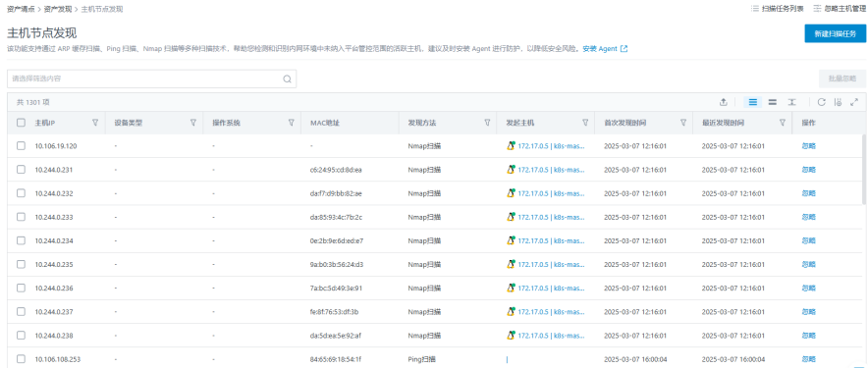This screenshot has width=868, height=368.
Task: Open the column settings icon
Action: [839, 102]
